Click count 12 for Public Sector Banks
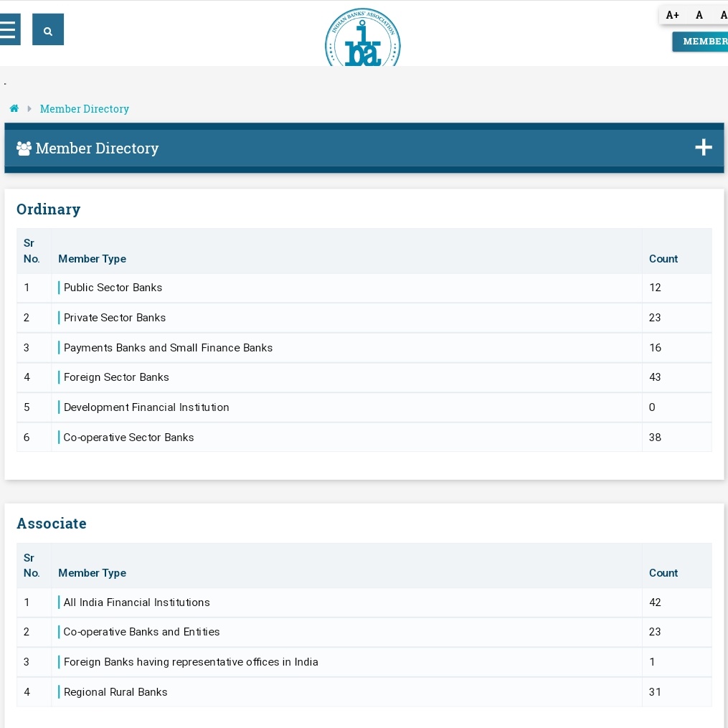728x728 pixels. click(655, 288)
